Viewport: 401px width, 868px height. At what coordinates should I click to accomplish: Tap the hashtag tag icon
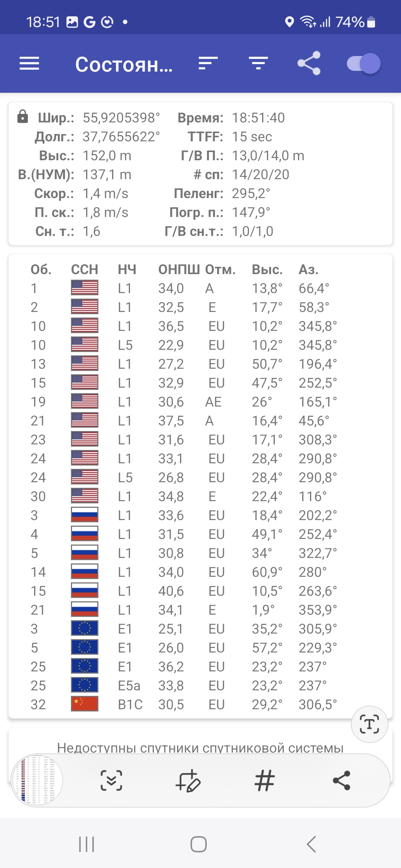pos(265,780)
